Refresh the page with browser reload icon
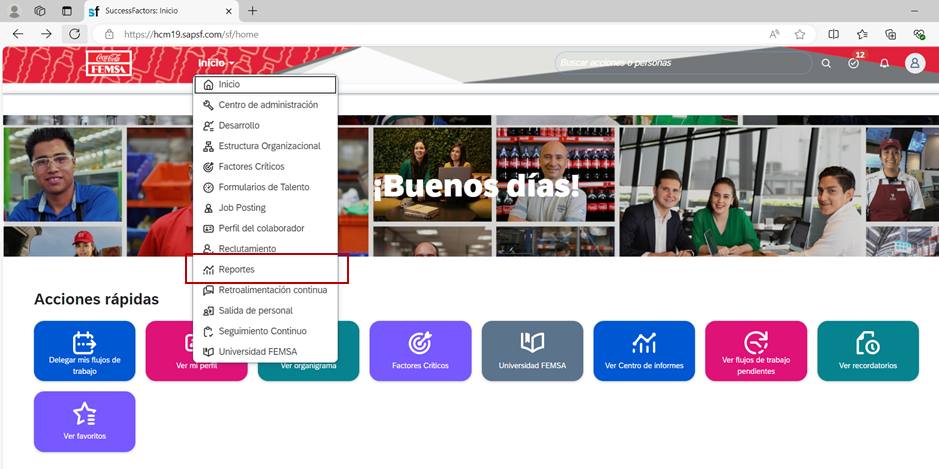Screen dimensions: 939x469 pos(74,34)
